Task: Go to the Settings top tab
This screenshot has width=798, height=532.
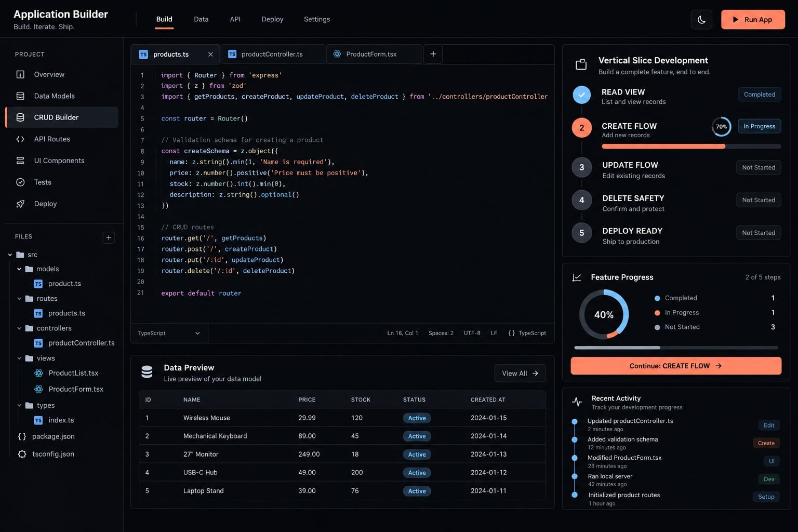Action: (317, 19)
